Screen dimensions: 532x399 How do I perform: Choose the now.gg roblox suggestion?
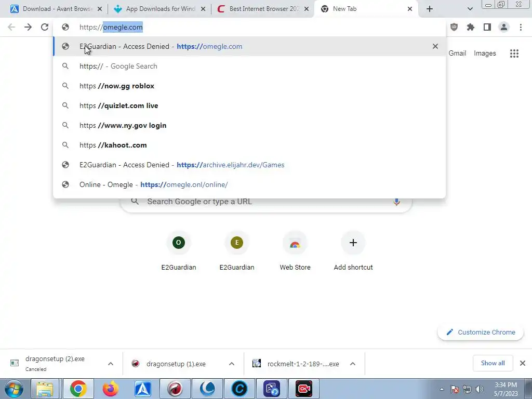[x=249, y=86]
